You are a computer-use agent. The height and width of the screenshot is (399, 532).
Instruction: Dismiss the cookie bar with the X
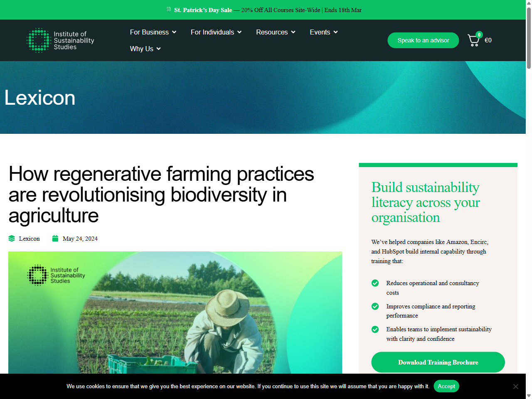click(516, 386)
